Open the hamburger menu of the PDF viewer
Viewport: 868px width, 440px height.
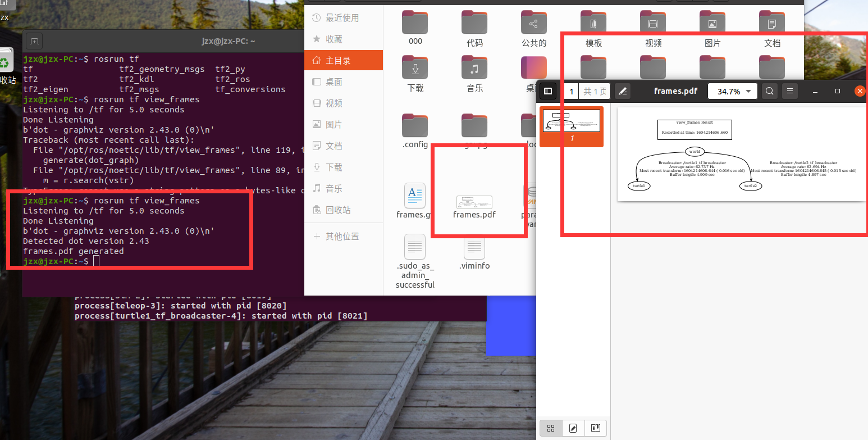[789, 91]
